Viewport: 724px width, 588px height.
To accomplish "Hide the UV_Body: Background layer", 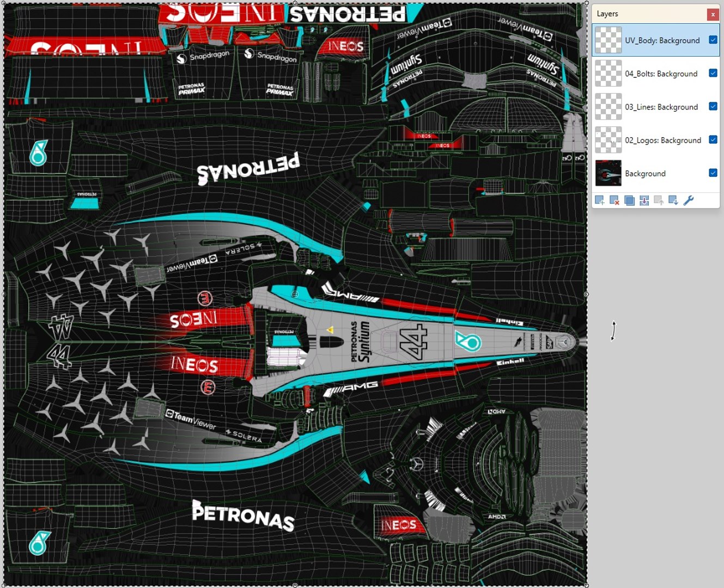I will tap(713, 40).
